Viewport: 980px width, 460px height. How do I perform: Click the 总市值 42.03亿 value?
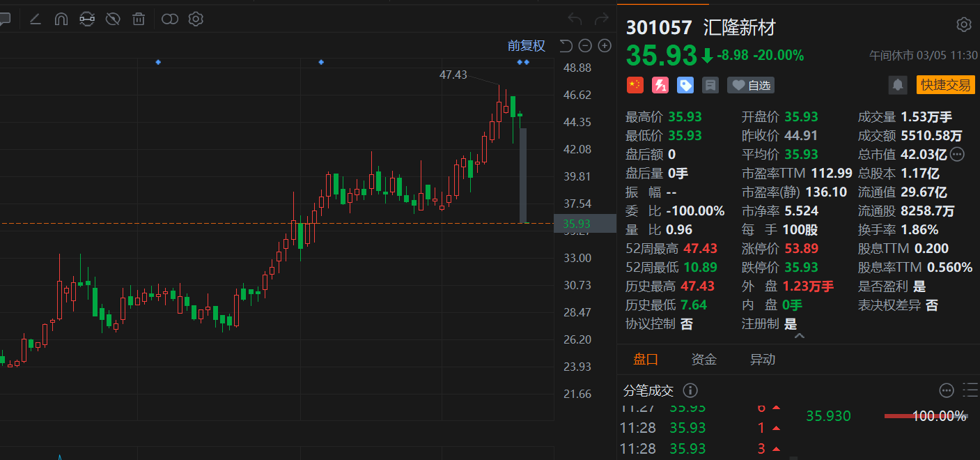pyautogui.click(x=924, y=154)
